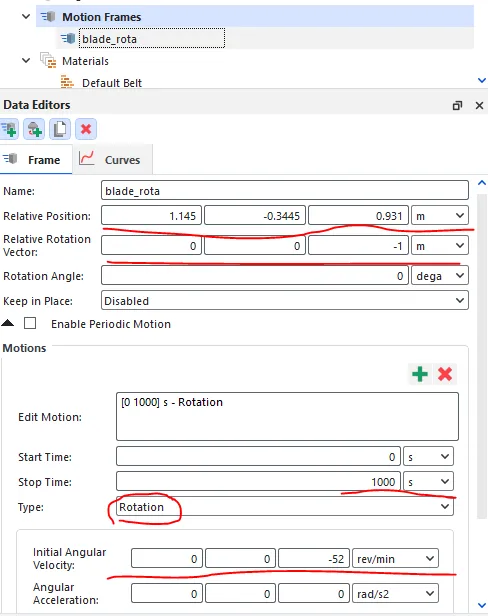Collapse the Motion Frames tree node
This screenshot has height=616, width=488.
click(26, 16)
